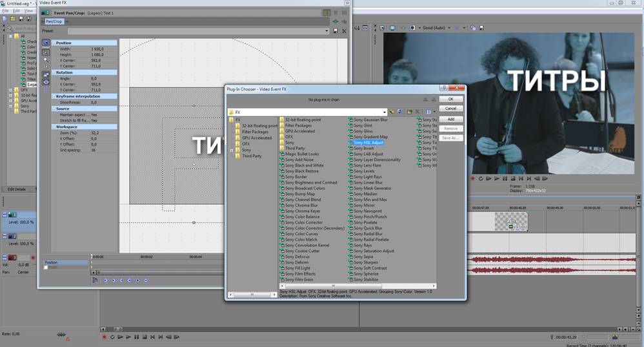Click the Magic Bullet Looks plug-in icon
The width and height of the screenshot is (644, 347).
pyautogui.click(x=282, y=154)
